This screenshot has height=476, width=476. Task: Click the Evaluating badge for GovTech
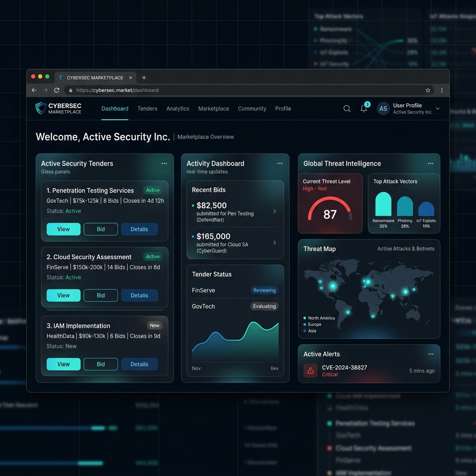[x=264, y=306]
